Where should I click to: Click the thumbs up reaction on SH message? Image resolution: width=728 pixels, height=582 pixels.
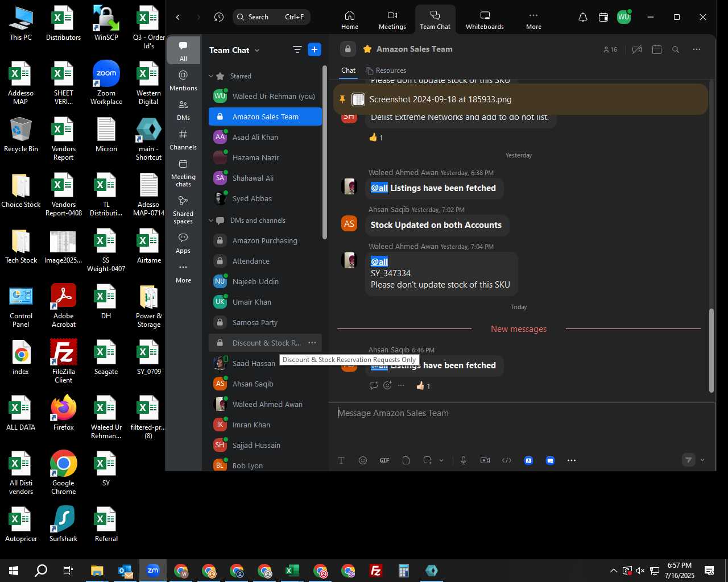[x=376, y=138]
